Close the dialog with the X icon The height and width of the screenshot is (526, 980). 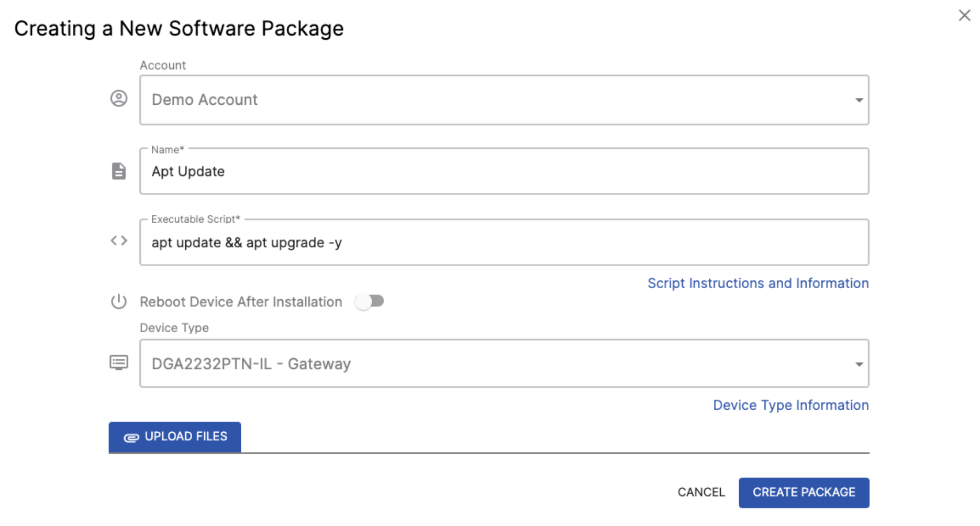point(964,16)
